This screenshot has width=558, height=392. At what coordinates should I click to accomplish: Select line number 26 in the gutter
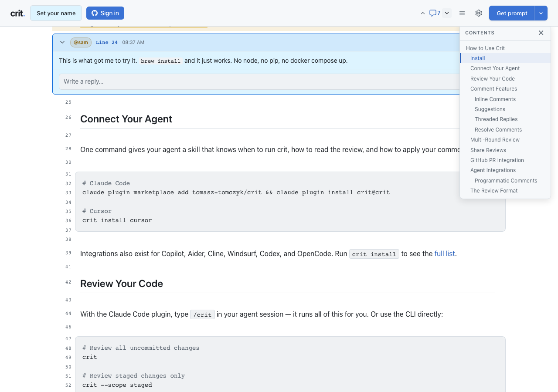coord(68,118)
